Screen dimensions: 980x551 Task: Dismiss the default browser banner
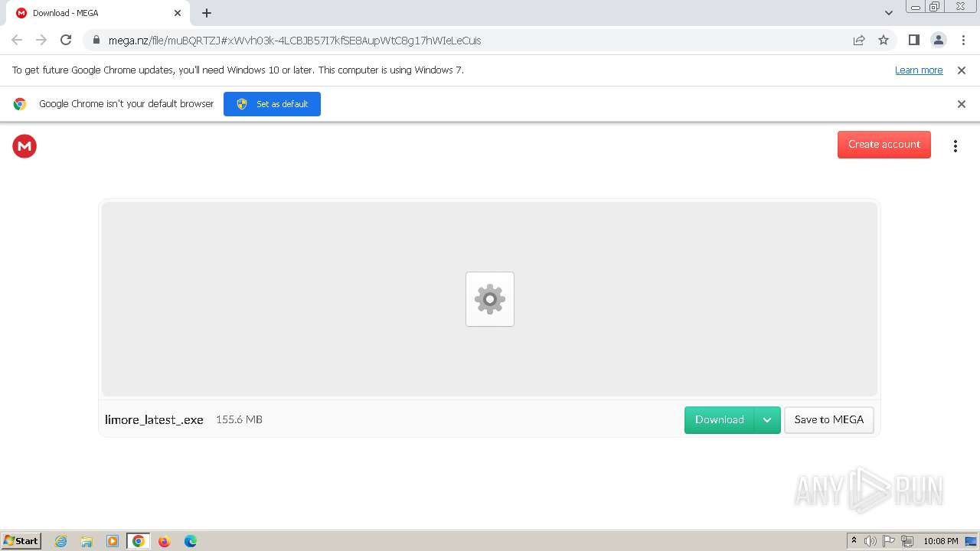click(x=962, y=104)
